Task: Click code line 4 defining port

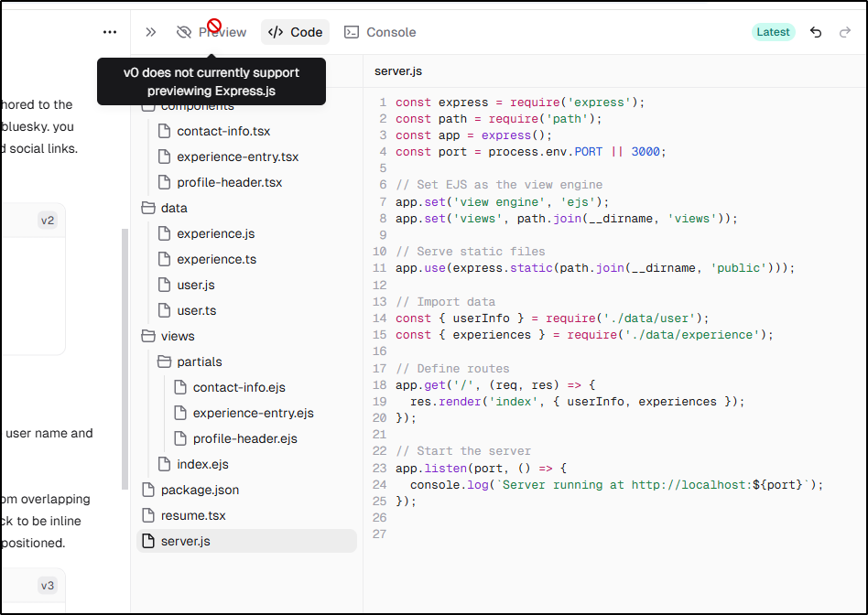Action: [530, 152]
